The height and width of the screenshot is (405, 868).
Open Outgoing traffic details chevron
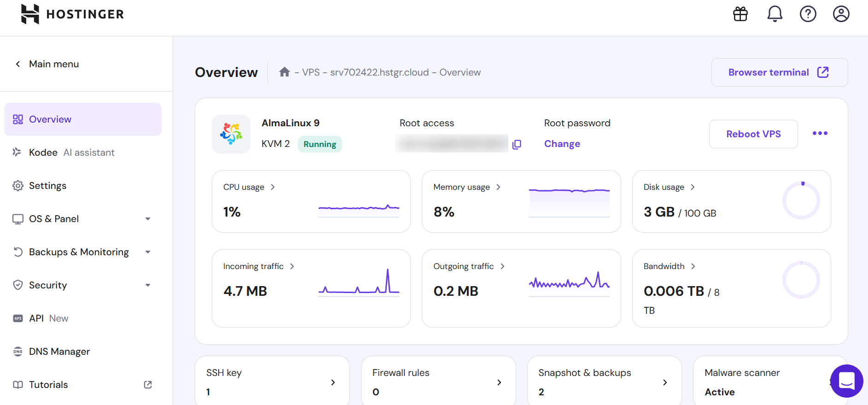[502, 266]
